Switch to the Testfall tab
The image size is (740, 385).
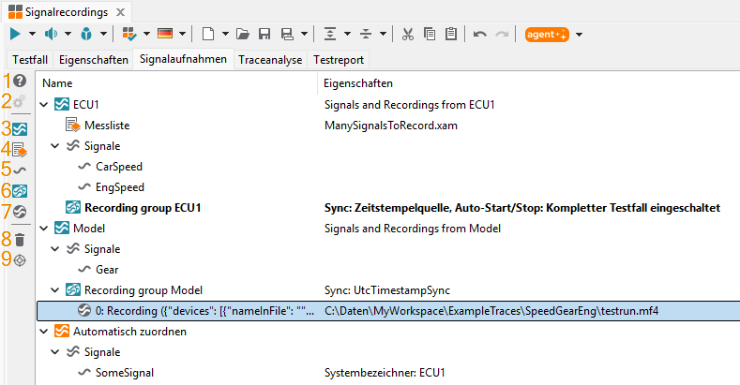pos(30,60)
